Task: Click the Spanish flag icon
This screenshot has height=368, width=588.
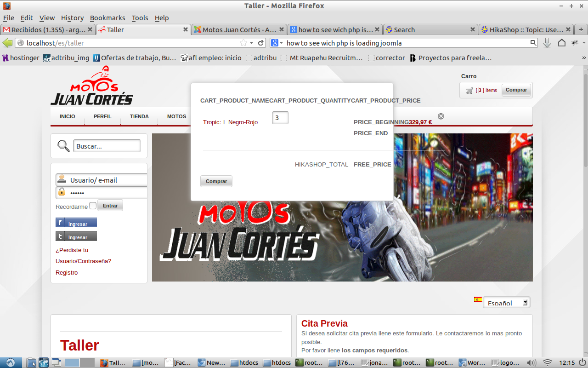Action: pyautogui.click(x=478, y=299)
